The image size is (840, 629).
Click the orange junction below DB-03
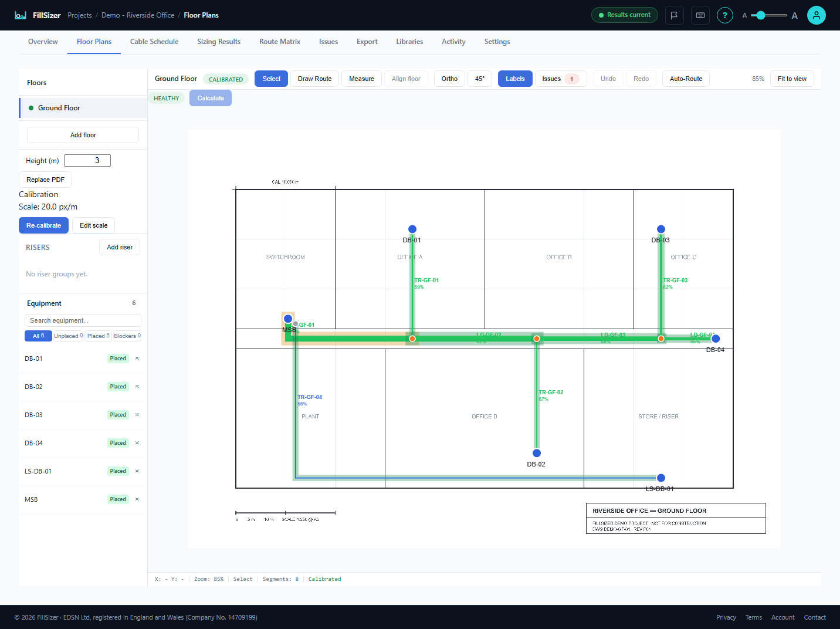pos(661,339)
